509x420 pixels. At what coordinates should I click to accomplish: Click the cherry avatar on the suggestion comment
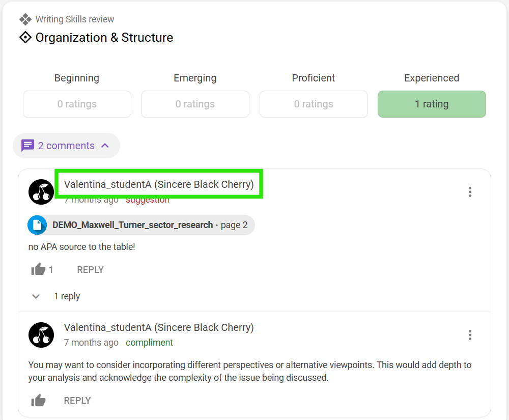(41, 192)
